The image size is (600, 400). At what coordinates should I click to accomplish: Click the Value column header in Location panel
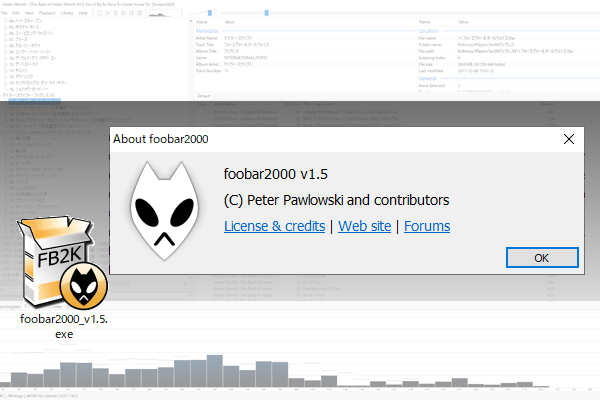click(x=463, y=22)
